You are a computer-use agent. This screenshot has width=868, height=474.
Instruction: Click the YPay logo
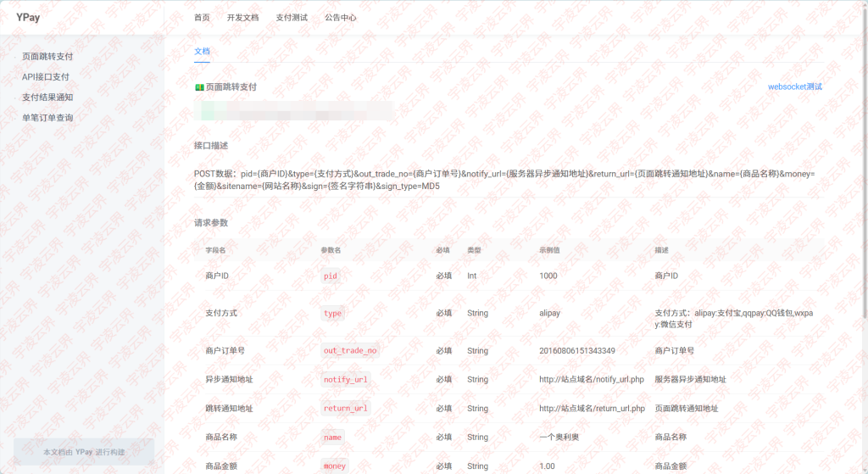tap(28, 17)
